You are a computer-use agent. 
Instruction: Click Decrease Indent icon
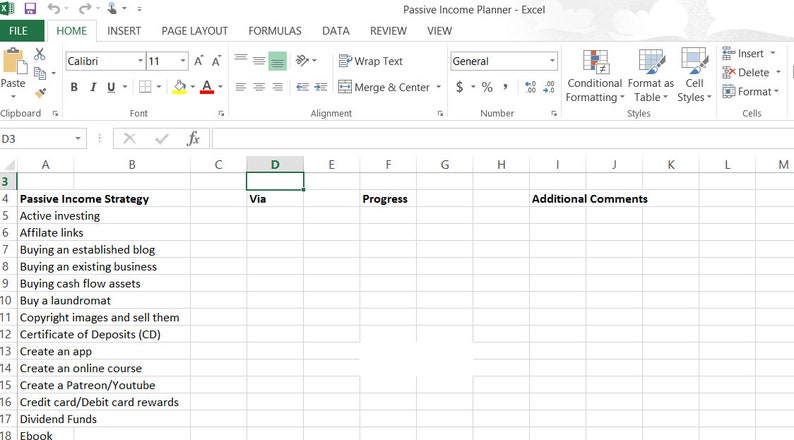302,87
